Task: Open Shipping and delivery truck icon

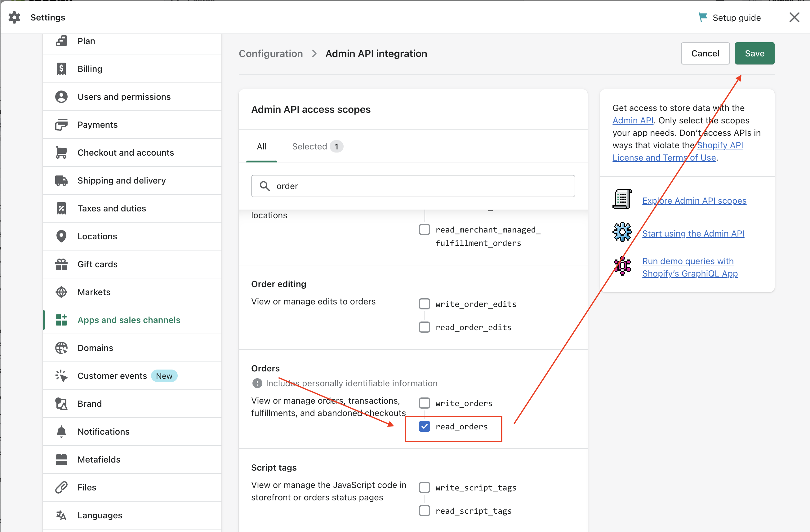Action: pos(61,180)
